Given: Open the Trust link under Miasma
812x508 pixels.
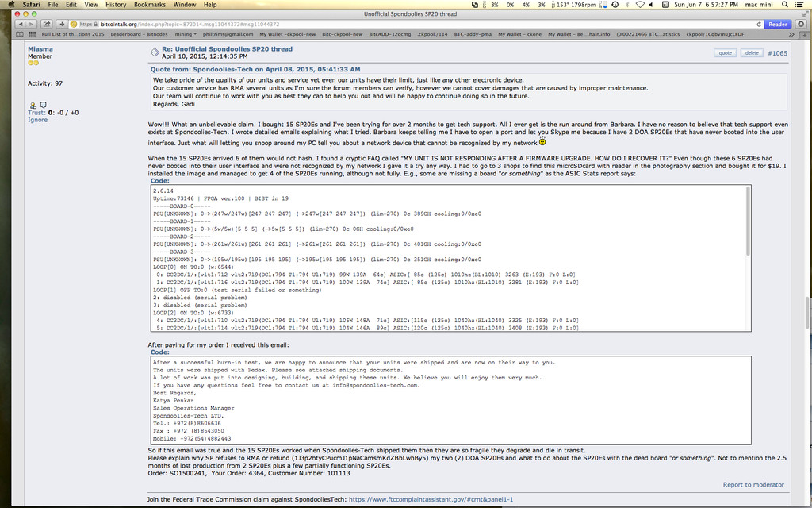Looking at the screenshot, I should point(36,113).
